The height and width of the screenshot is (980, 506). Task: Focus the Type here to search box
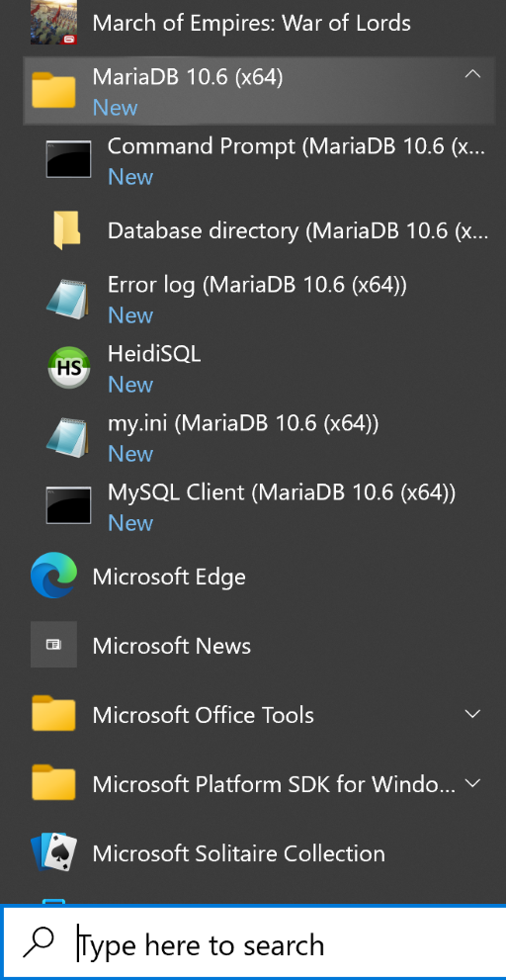pyautogui.click(x=253, y=943)
